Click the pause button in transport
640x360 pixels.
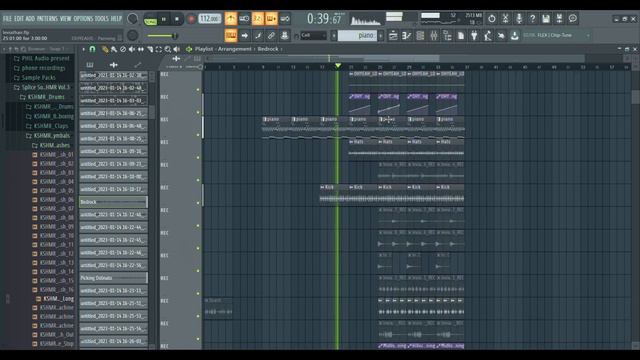click(164, 19)
